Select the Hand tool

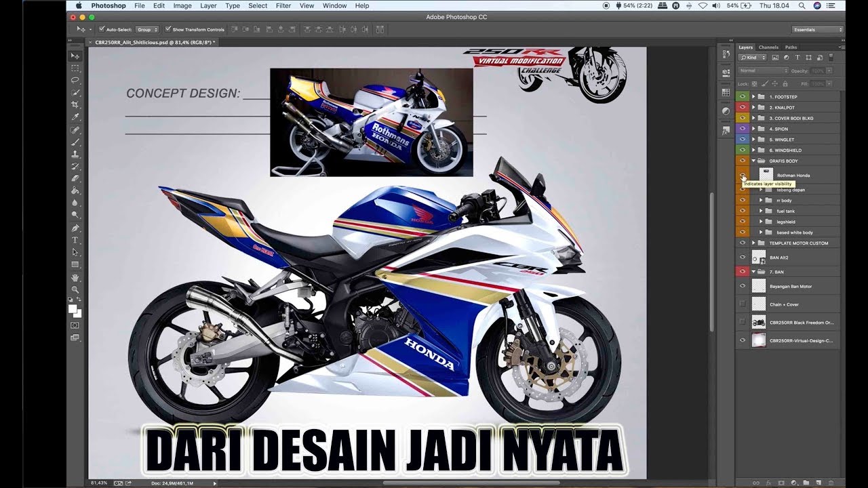pos(75,277)
